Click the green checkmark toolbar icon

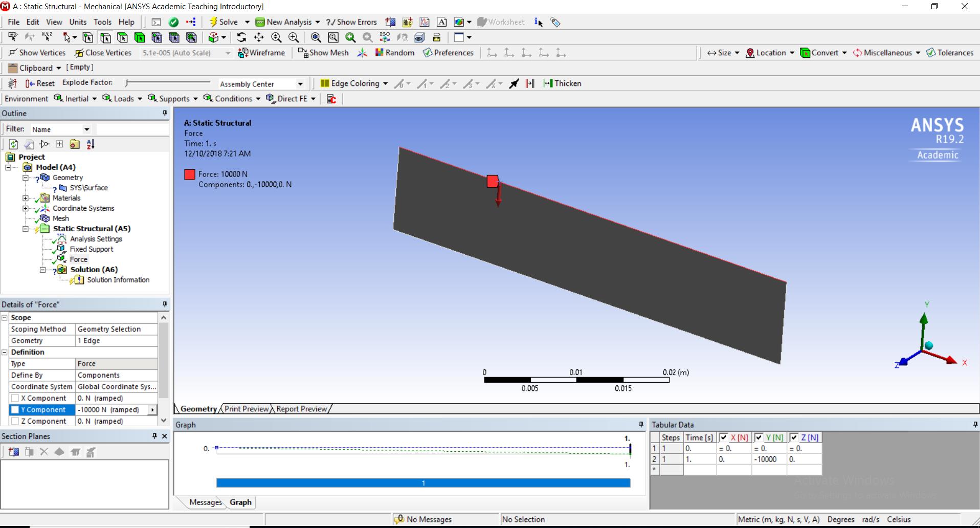click(x=173, y=22)
